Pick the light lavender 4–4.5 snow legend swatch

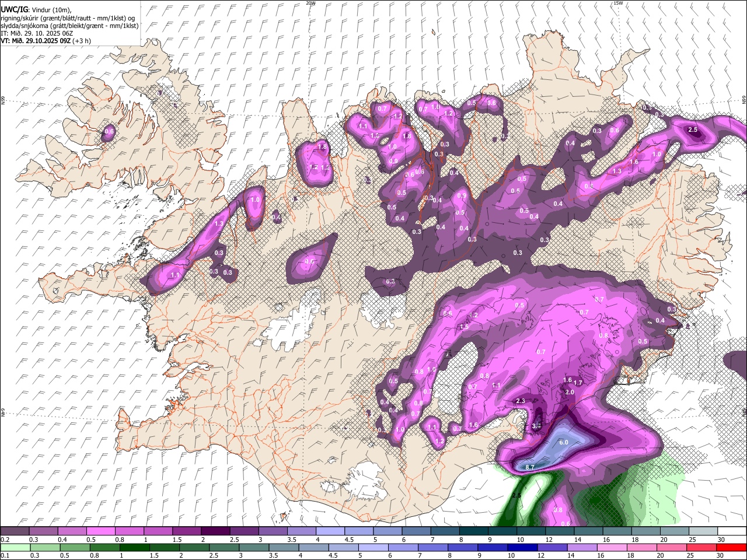[x=330, y=531]
